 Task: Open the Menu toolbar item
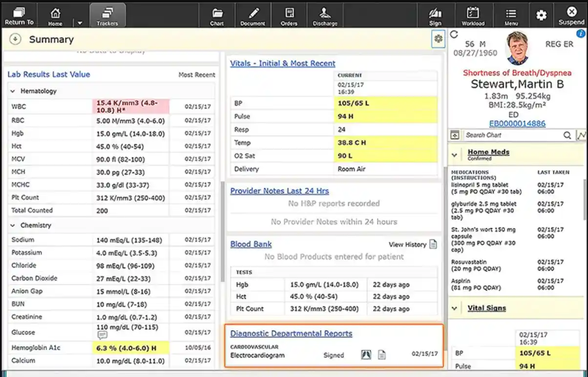[x=511, y=15]
